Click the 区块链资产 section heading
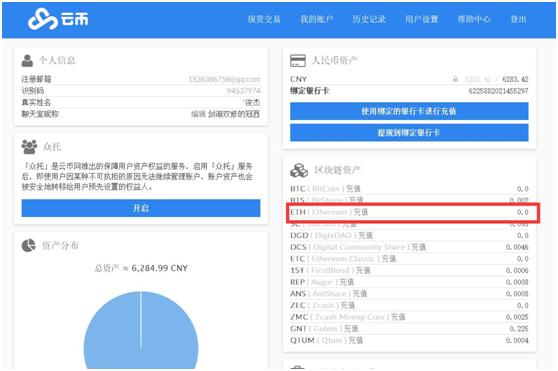558x371 pixels. coord(337,170)
